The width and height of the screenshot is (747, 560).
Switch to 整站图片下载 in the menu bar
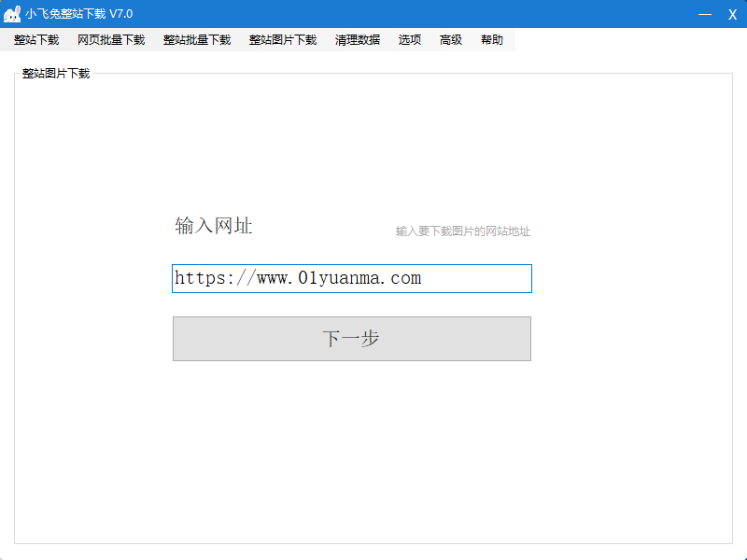coord(283,40)
